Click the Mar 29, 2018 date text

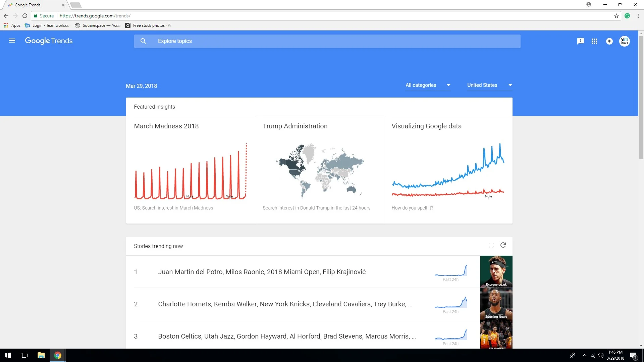click(141, 86)
